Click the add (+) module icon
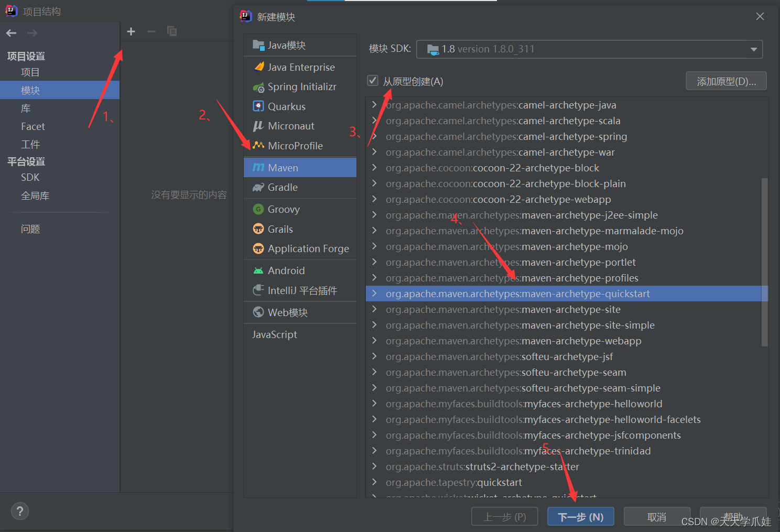This screenshot has width=780, height=532. [x=131, y=32]
